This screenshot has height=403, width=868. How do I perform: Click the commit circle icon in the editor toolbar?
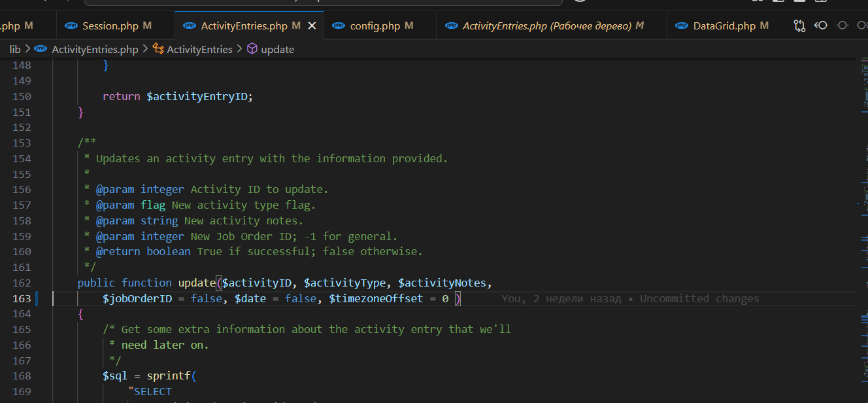[x=843, y=26]
